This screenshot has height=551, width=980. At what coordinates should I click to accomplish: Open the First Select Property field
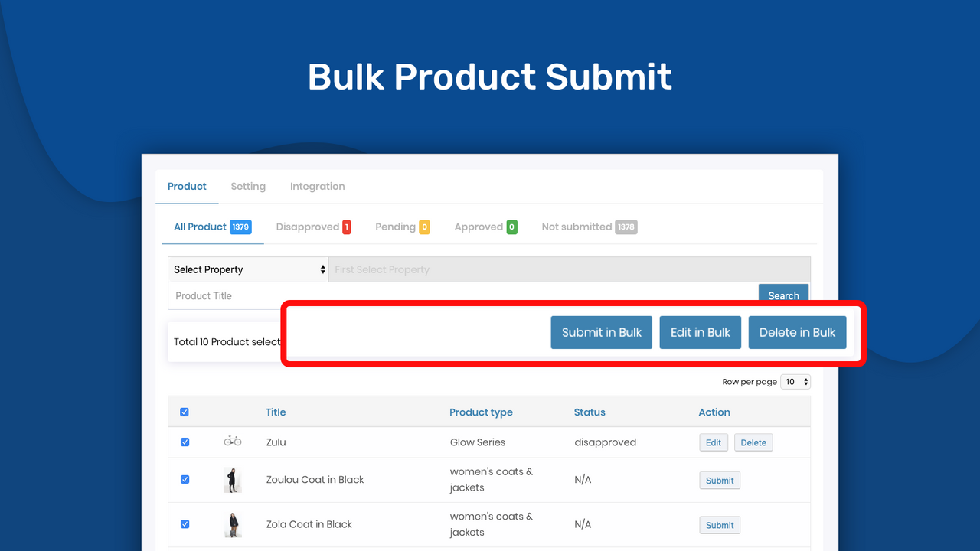tap(570, 269)
